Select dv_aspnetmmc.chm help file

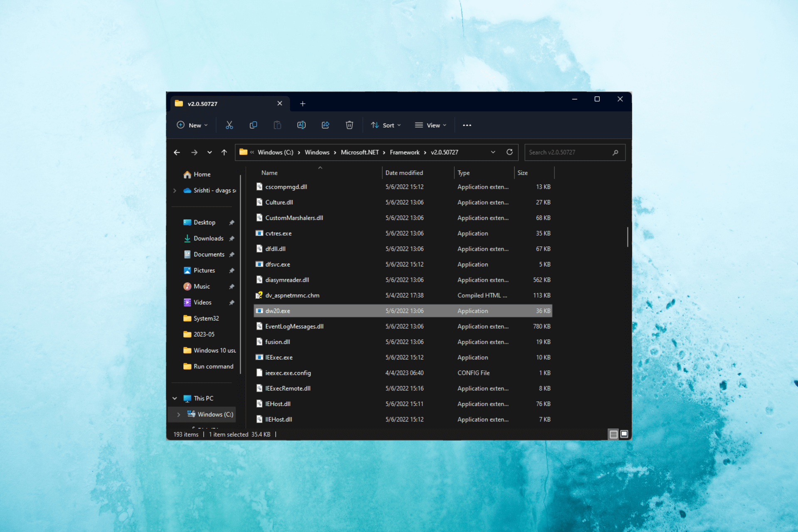click(403, 296)
